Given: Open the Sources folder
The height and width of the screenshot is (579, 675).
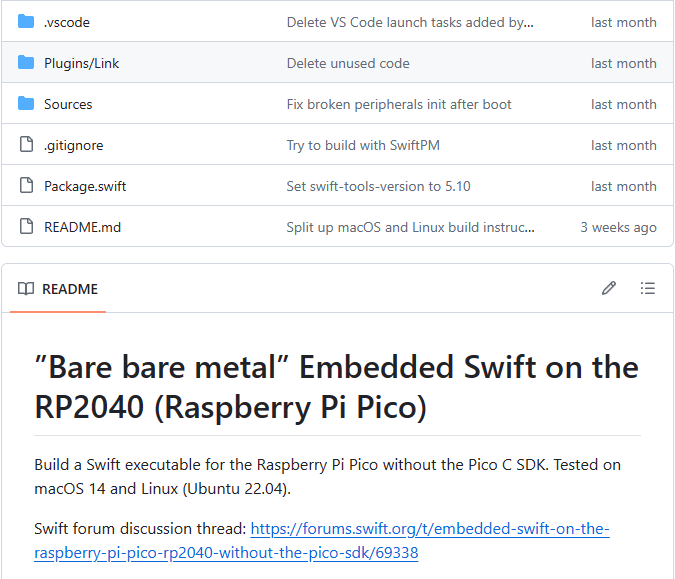Looking at the screenshot, I should click(68, 104).
